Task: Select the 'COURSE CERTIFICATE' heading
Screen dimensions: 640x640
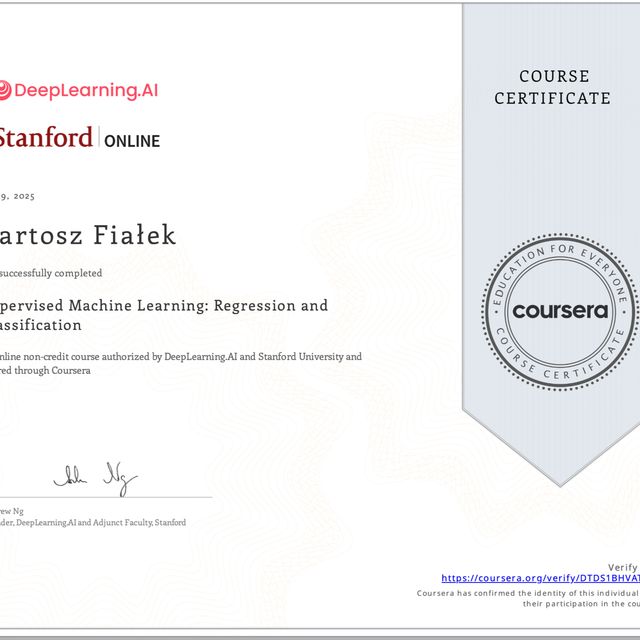Action: pos(553,87)
